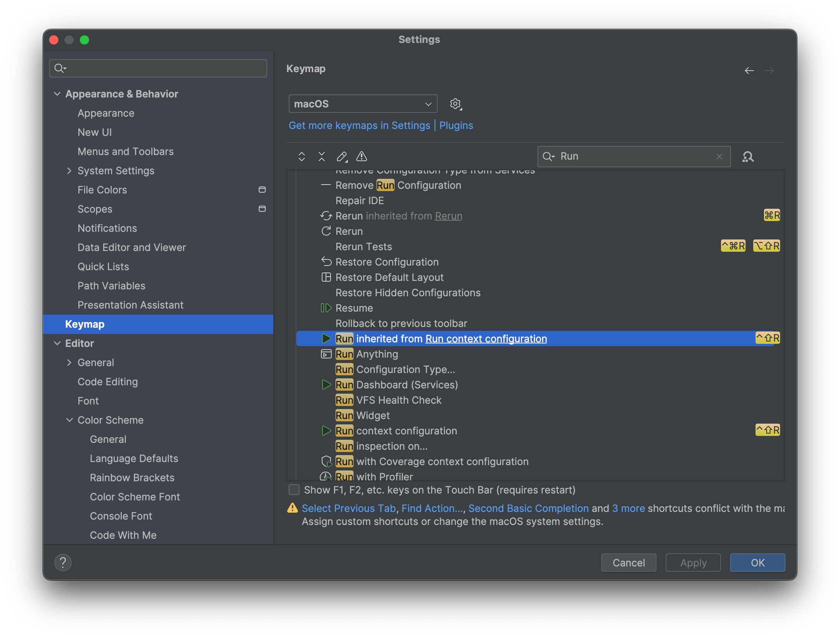Select the Run Widget action row
The width and height of the screenshot is (840, 637).
540,415
